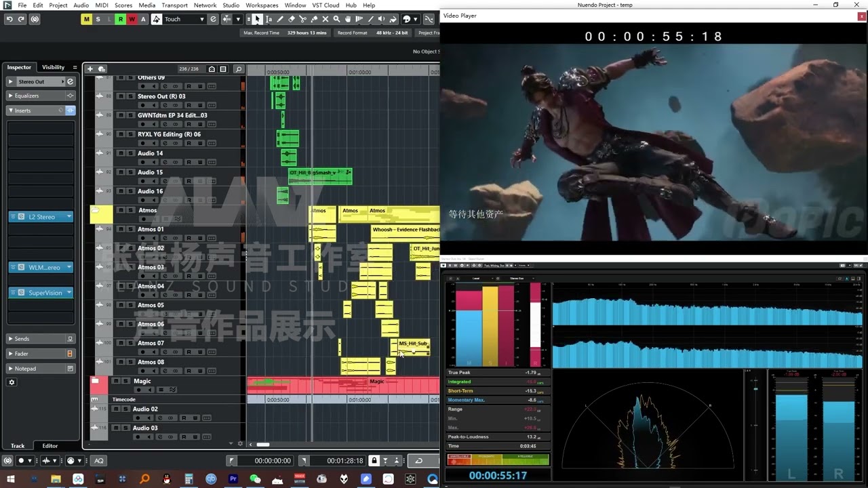Image resolution: width=868 pixels, height=488 pixels.
Task: Select the Glue tool
Action: [314, 19]
